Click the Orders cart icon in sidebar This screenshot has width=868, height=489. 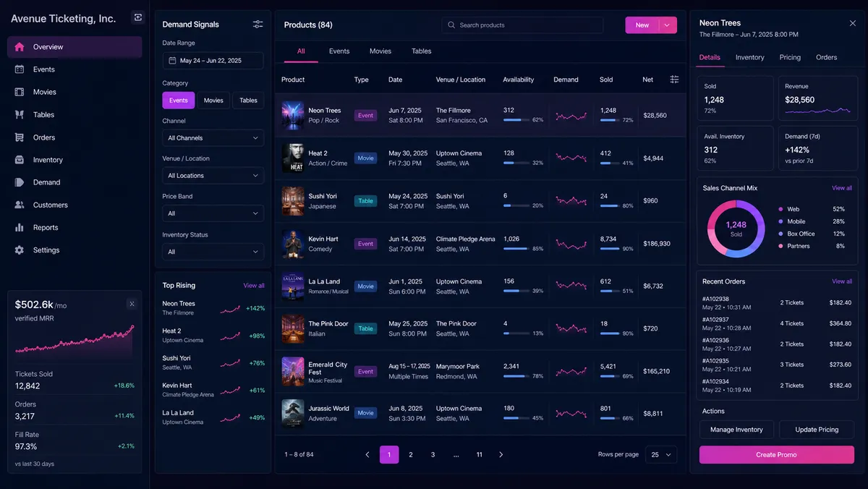(20, 137)
